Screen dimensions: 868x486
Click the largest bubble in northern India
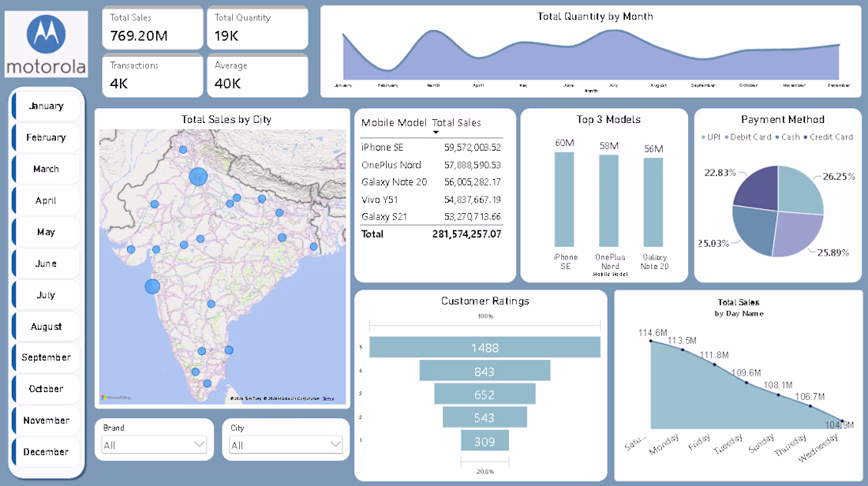[x=198, y=177]
